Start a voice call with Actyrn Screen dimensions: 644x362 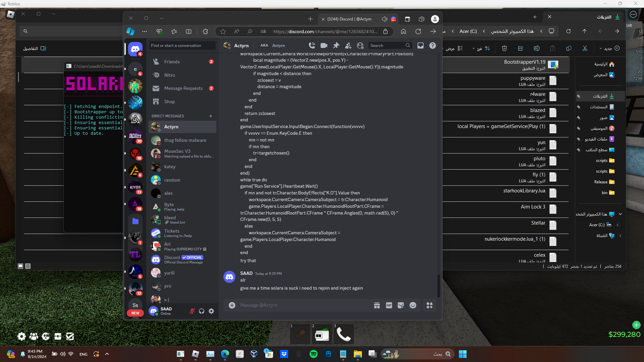(312, 46)
